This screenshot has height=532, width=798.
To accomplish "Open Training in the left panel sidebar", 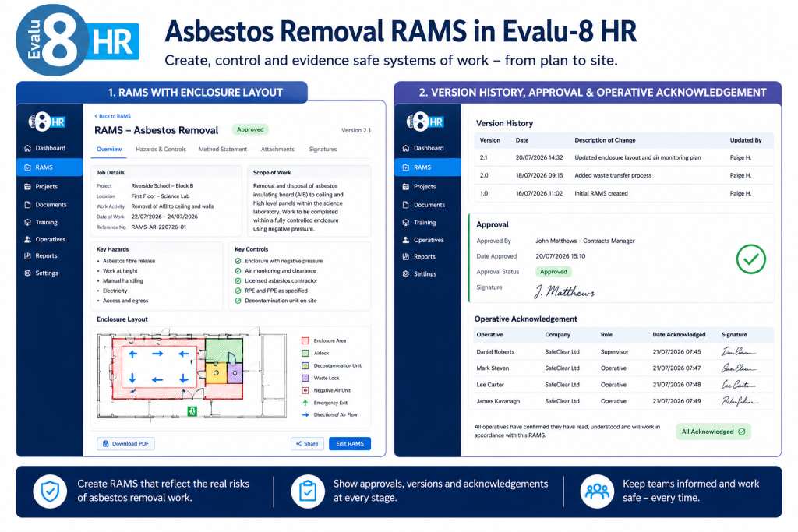I will click(41, 222).
